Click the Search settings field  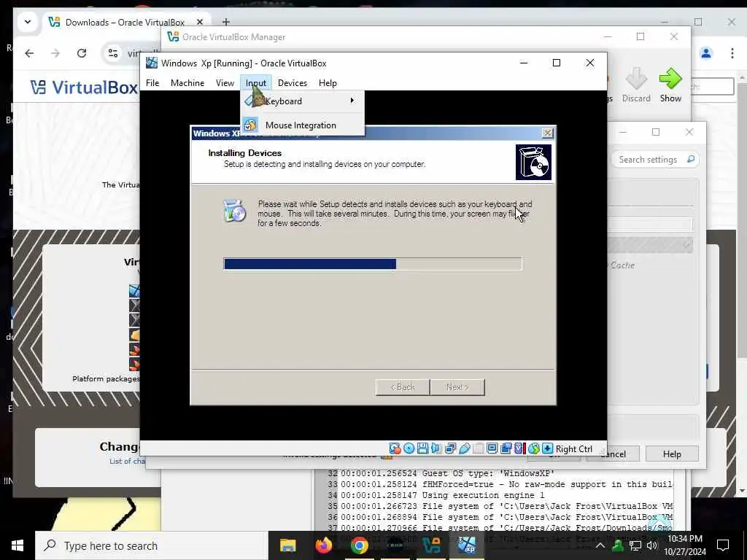pos(655,160)
